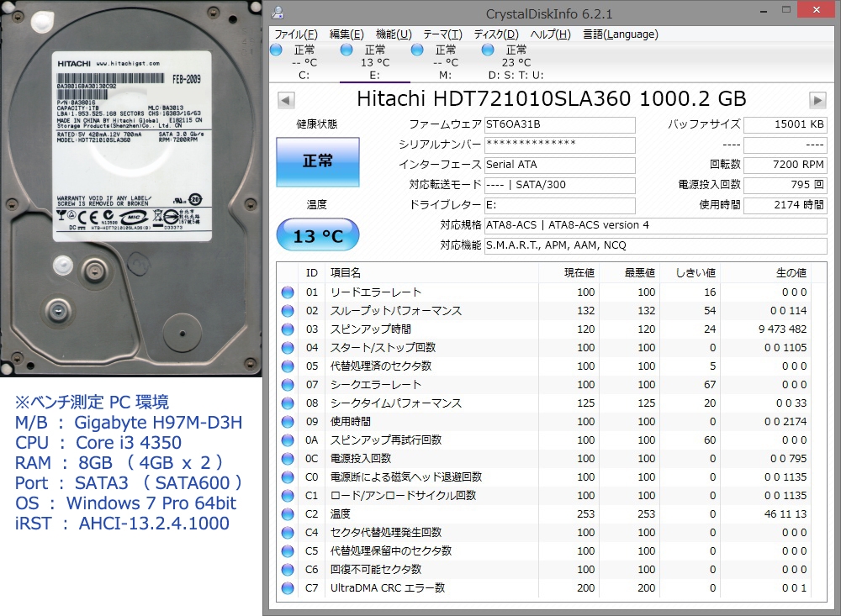Click the 電源投入回数 value 795 回
The width and height of the screenshot is (841, 616).
pyautogui.click(x=785, y=185)
